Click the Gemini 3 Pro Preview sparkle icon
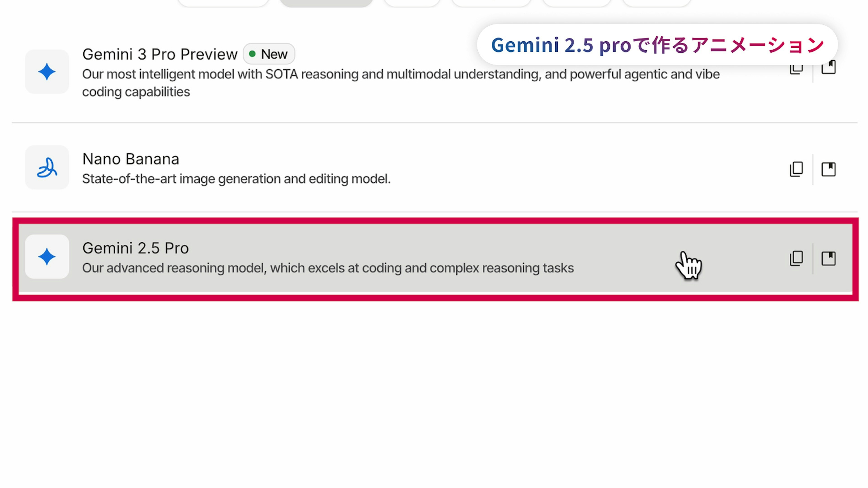This screenshot has width=868, height=488. pyautogui.click(x=47, y=72)
